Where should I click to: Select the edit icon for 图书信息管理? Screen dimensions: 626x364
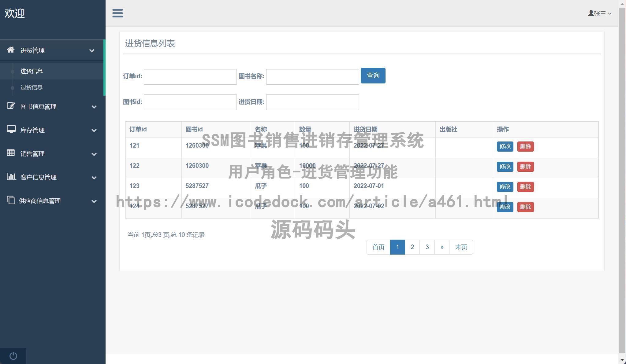tap(11, 106)
